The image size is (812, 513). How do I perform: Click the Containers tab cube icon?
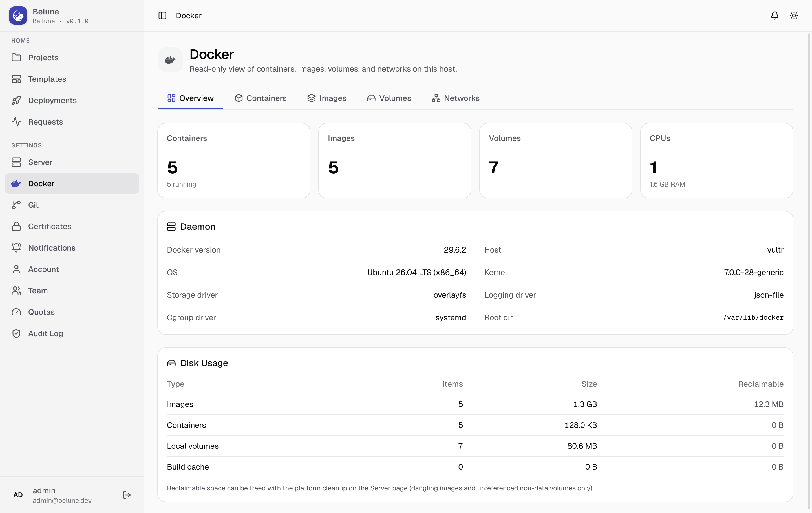pos(239,98)
